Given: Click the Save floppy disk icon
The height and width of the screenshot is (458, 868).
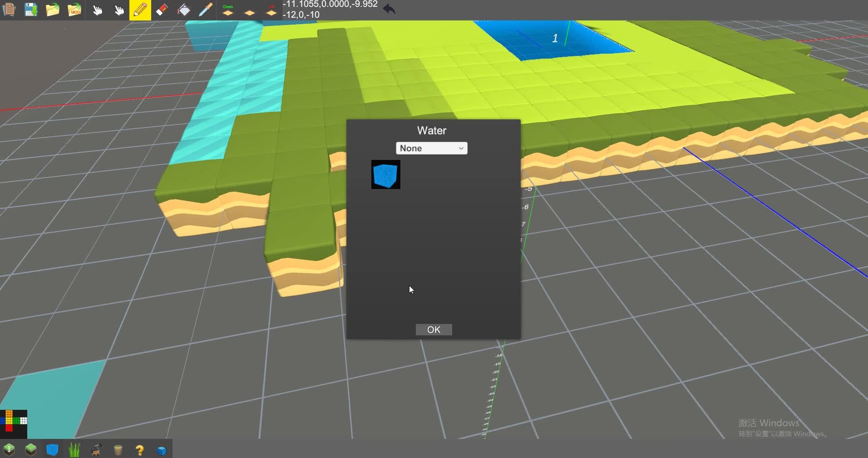Looking at the screenshot, I should coord(30,10).
